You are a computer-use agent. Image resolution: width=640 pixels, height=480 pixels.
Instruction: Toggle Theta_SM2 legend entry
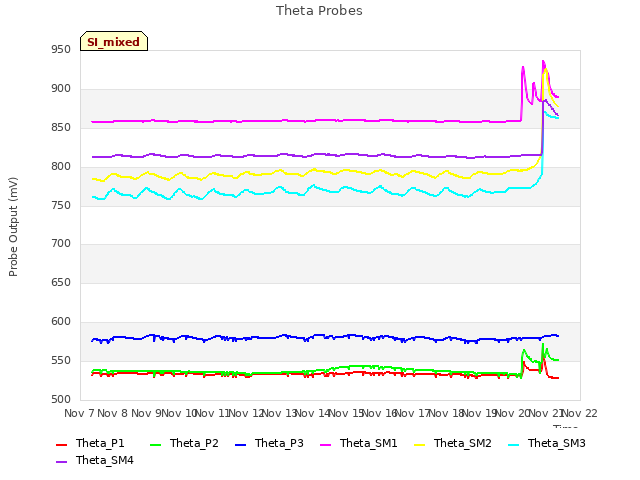point(453,443)
